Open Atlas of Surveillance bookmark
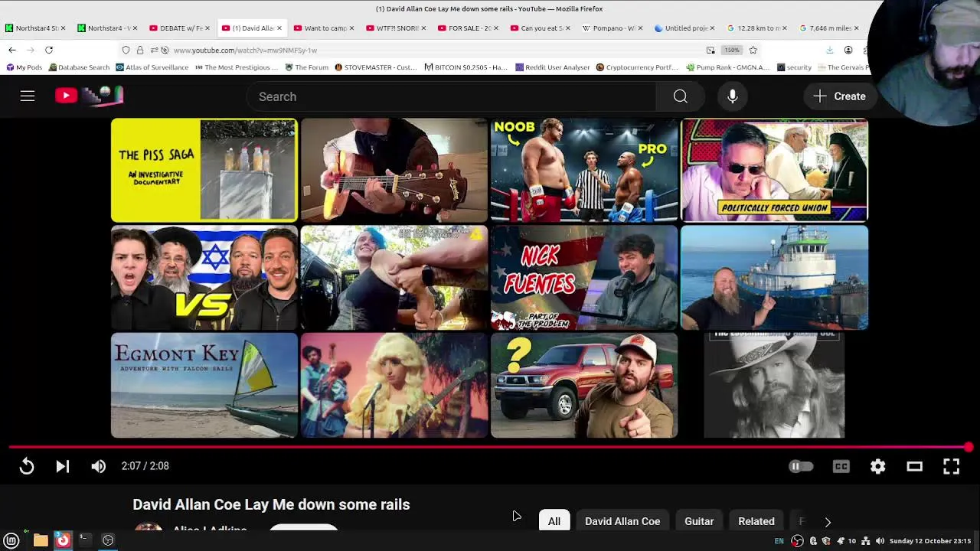 tap(152, 67)
